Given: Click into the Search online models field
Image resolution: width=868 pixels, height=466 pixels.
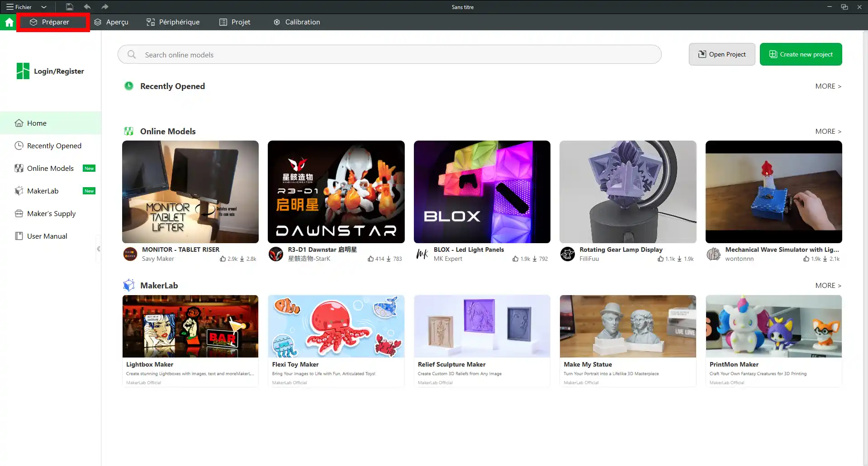Looking at the screenshot, I should tap(389, 54).
